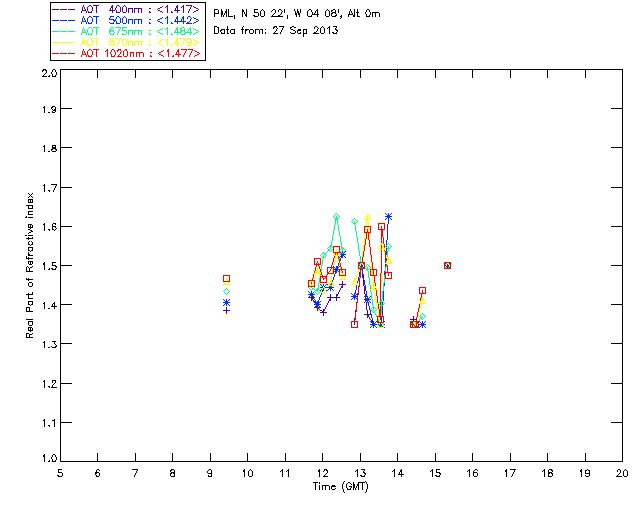The image size is (640, 512).
Task: Click the y-axis tick label 1.1
Action: coord(49,423)
